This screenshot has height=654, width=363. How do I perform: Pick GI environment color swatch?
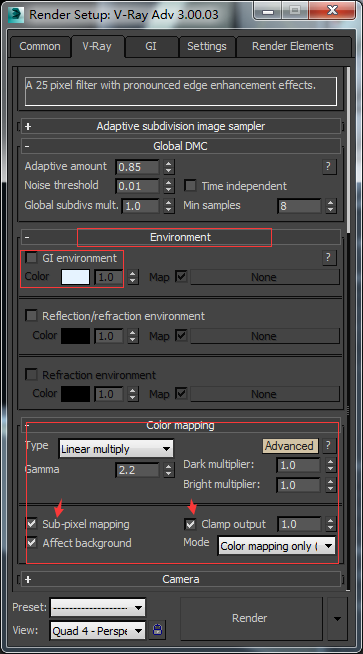click(76, 277)
